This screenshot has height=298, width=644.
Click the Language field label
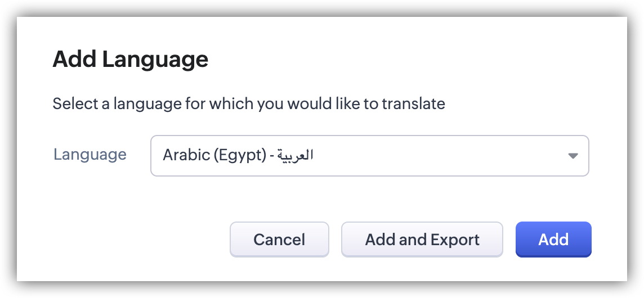click(x=90, y=155)
